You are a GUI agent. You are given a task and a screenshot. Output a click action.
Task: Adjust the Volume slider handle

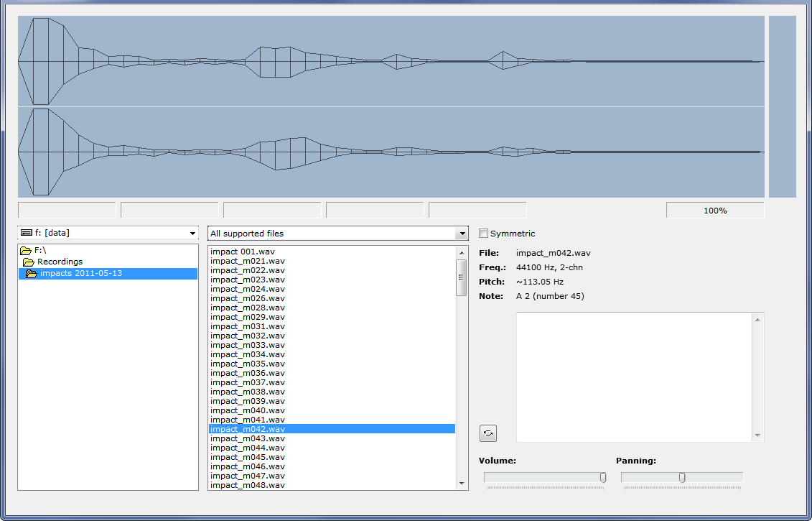(x=603, y=478)
